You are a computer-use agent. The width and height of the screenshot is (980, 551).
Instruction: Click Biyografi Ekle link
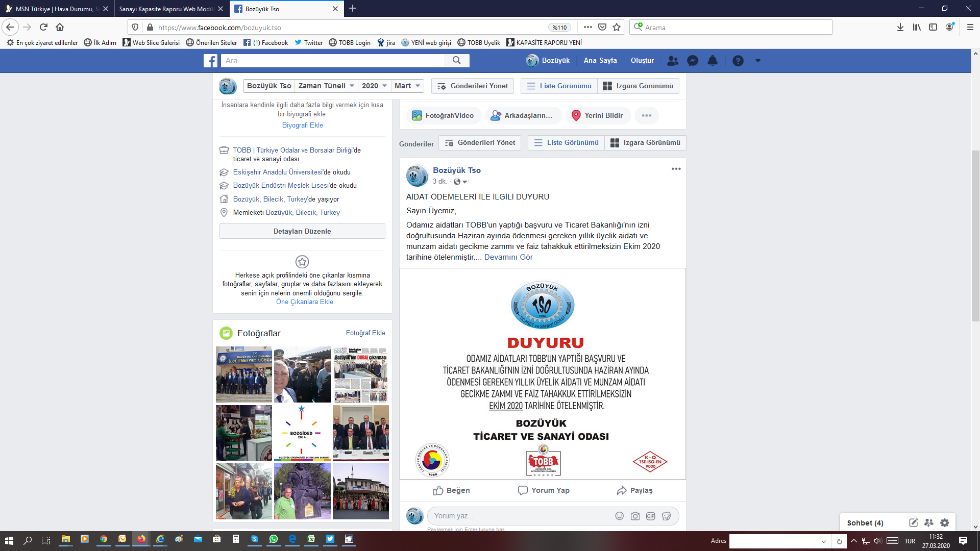click(303, 125)
